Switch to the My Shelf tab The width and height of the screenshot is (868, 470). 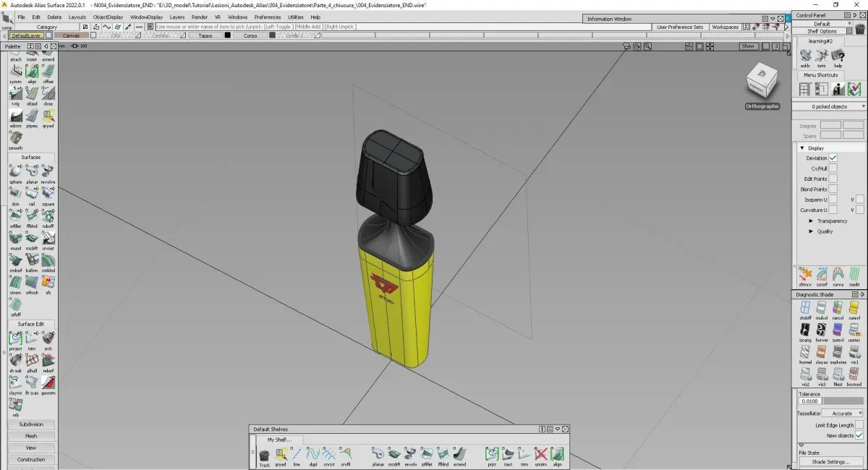pos(279,440)
